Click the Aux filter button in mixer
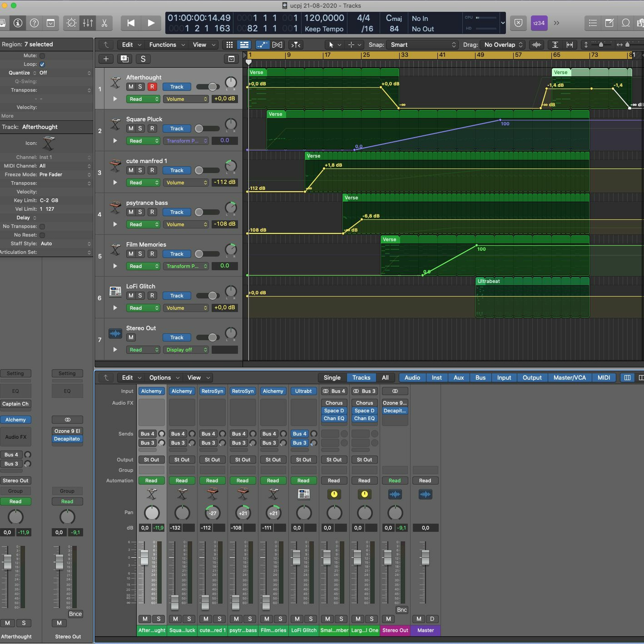Screen dimensions: 644x644 tap(458, 378)
